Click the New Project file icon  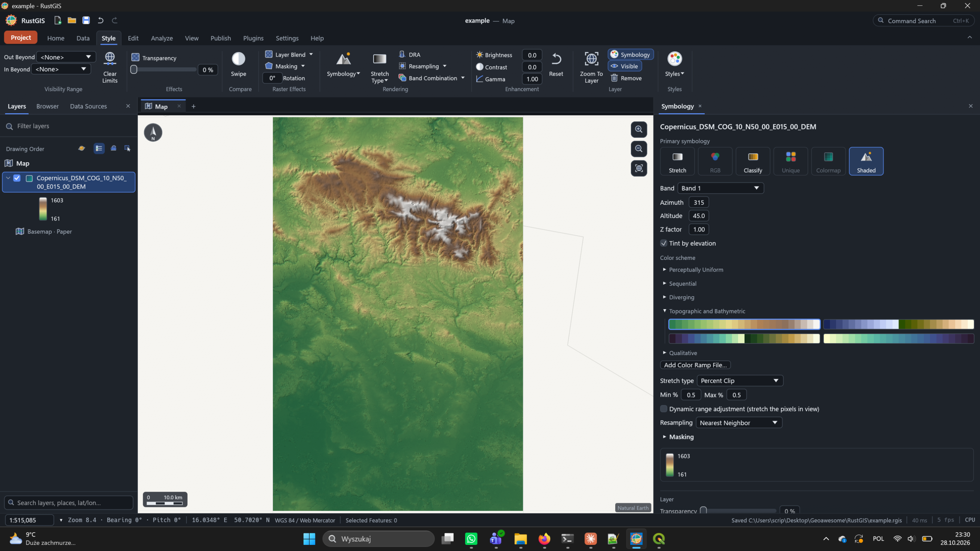[57, 20]
